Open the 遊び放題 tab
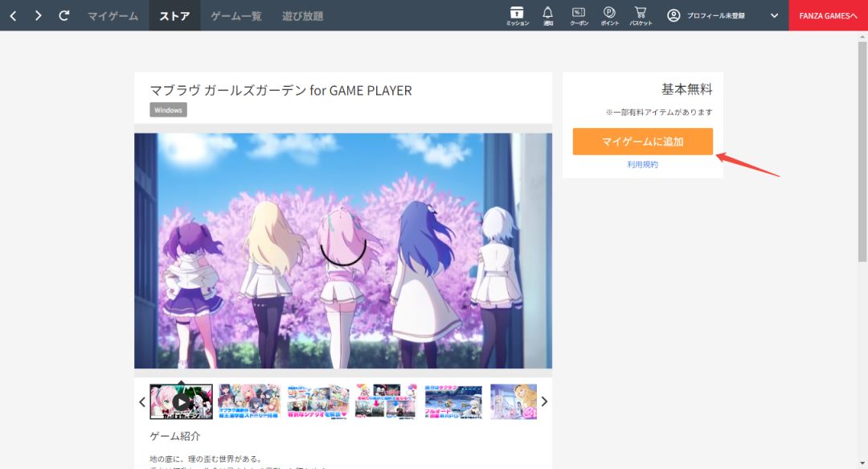The image size is (868, 469). tap(303, 15)
